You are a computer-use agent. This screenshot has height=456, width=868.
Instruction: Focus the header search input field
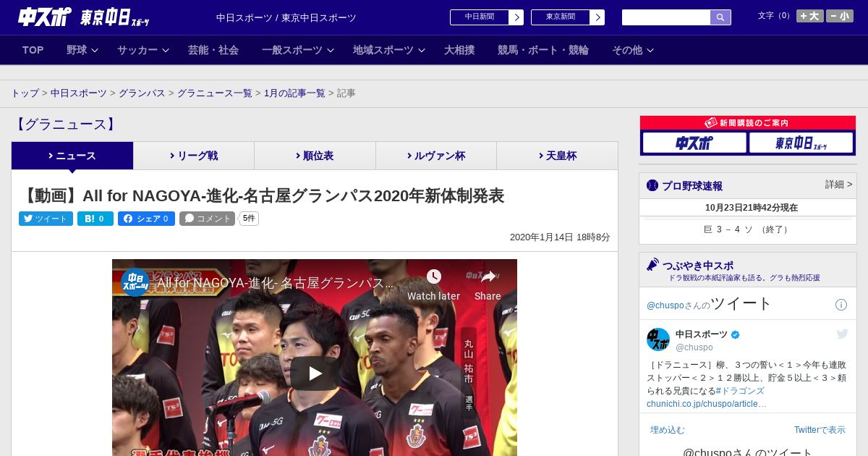tap(666, 17)
